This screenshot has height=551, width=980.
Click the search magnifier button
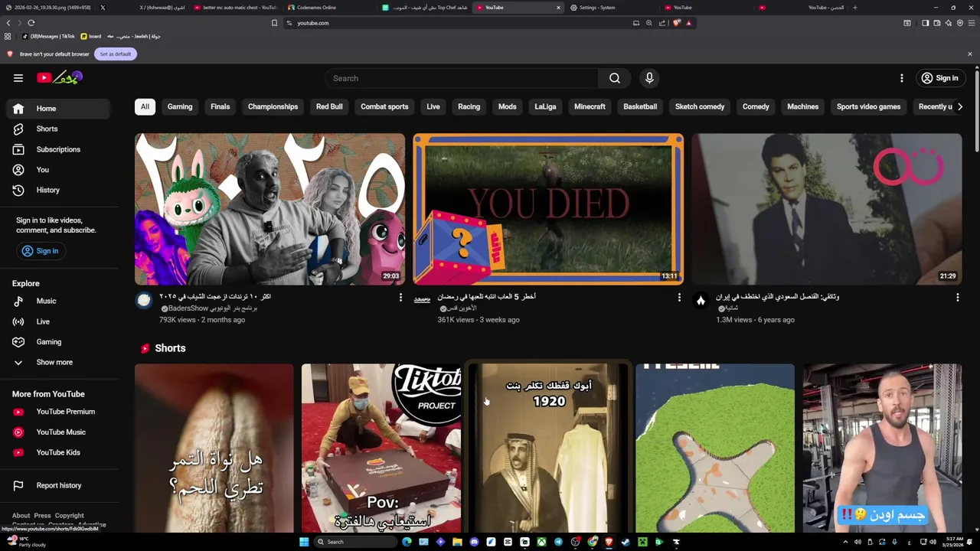click(x=614, y=78)
